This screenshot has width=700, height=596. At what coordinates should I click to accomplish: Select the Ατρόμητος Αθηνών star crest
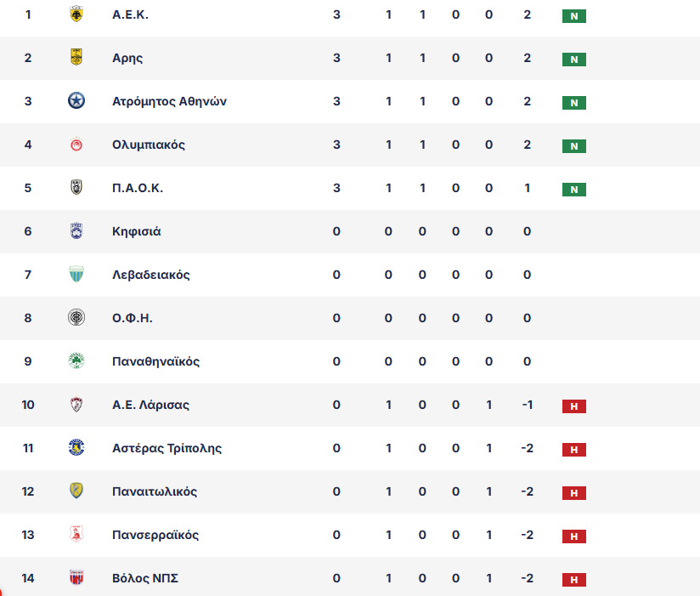point(76,101)
